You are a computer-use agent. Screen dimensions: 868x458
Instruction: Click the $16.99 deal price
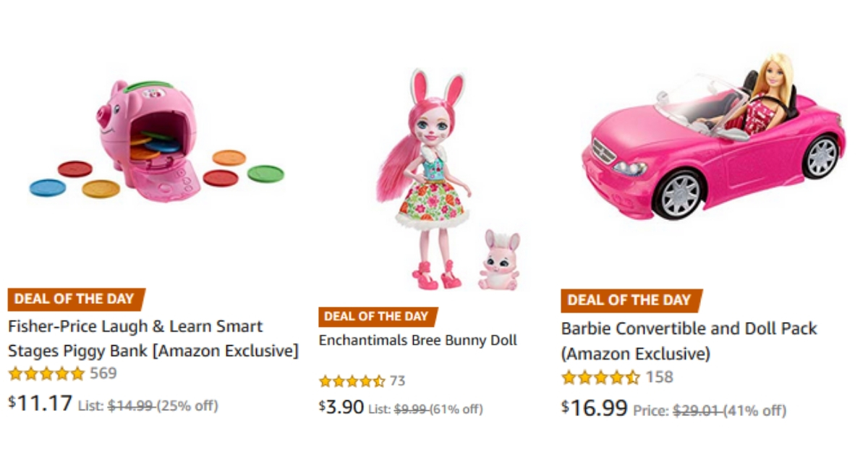tap(595, 408)
